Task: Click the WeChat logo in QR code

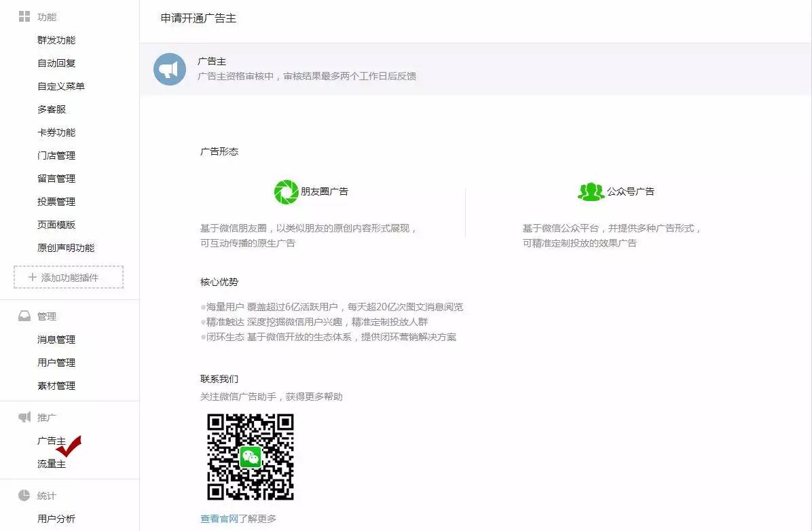Action: [250, 457]
